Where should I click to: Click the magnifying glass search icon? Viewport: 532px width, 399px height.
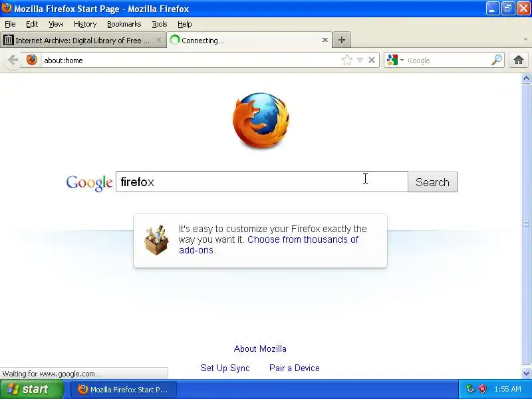tap(496, 60)
